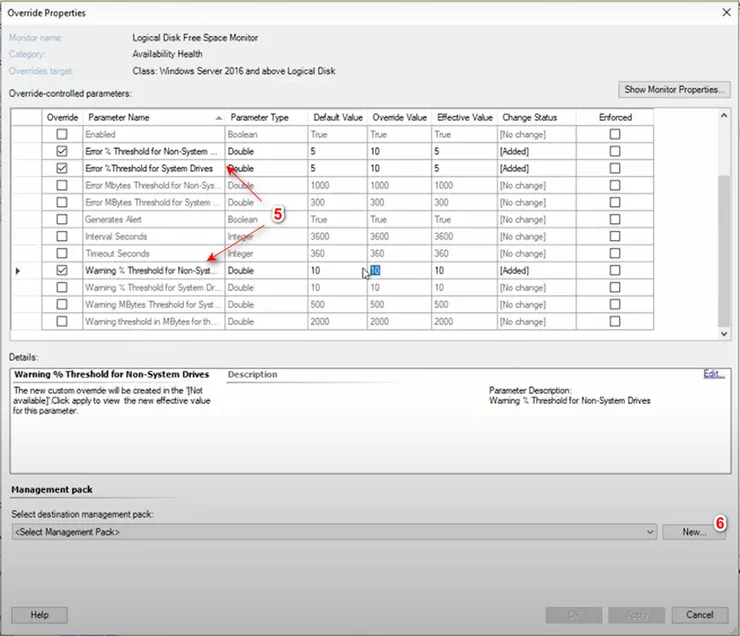Click the Parameter Type column header
This screenshot has width=740, height=636.
[x=267, y=117]
